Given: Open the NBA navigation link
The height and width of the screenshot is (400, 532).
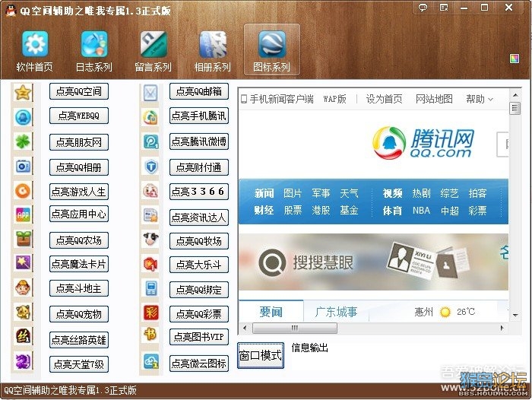Looking at the screenshot, I should 421,211.
